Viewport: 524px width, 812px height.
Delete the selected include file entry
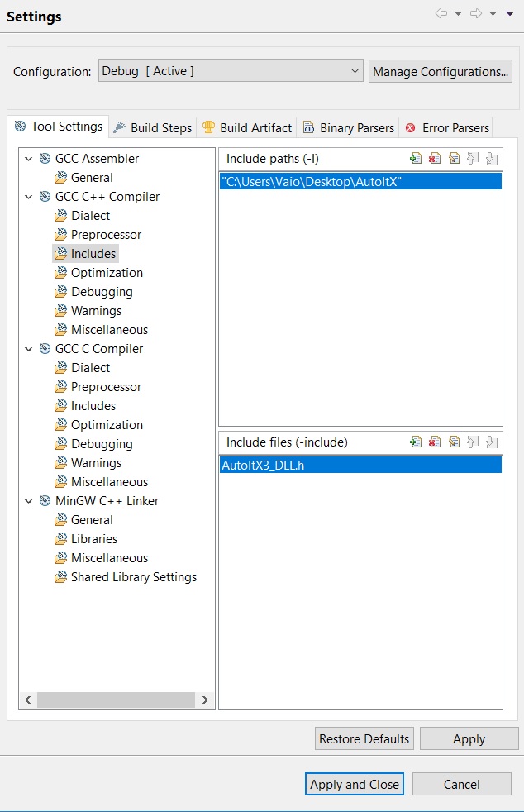[435, 442]
